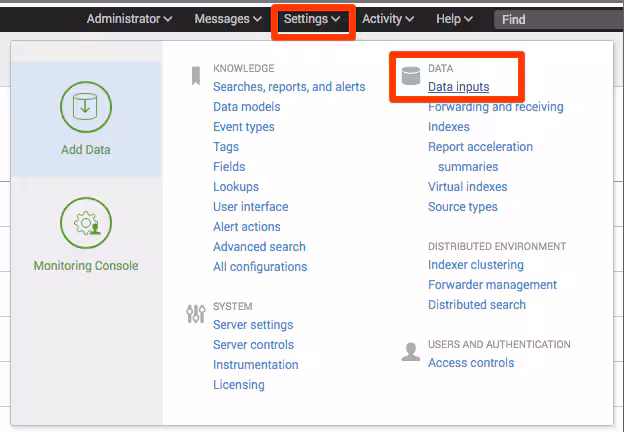Click the System sliders icon
624x432 pixels.
click(196, 314)
